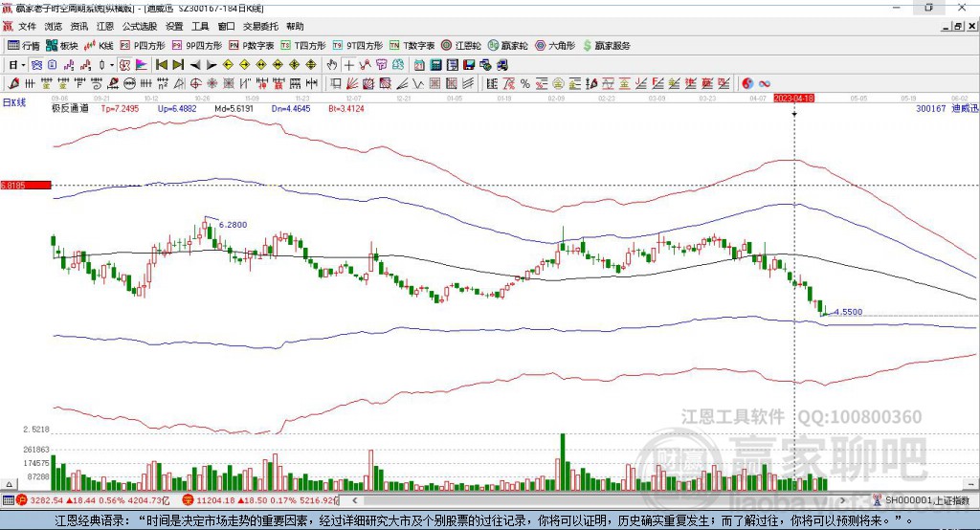
Task: Open the 帮助 menu
Action: pyautogui.click(x=295, y=26)
